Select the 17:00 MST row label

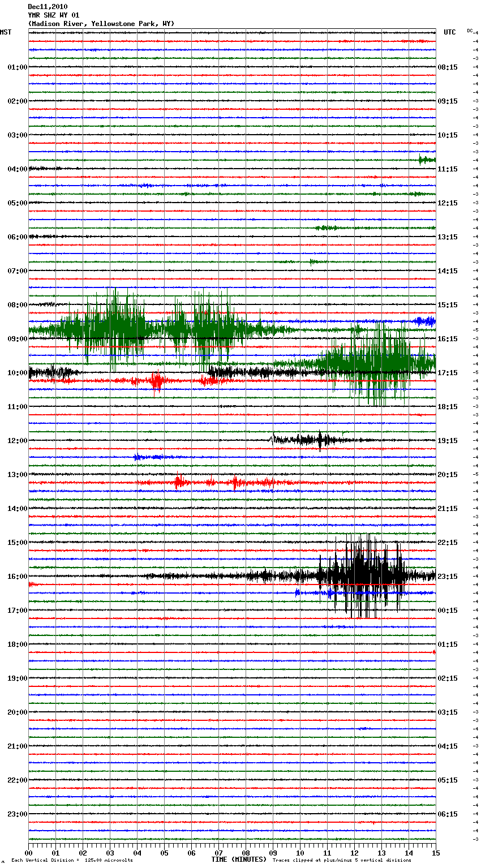17,611
